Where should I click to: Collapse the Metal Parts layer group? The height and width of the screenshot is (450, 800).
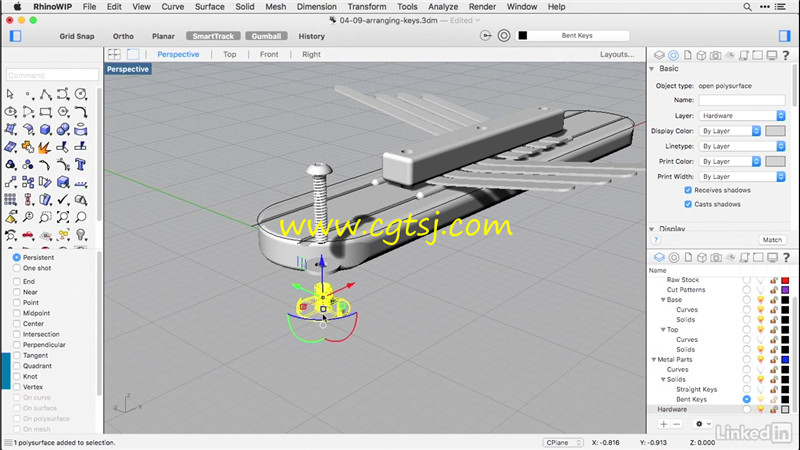coord(654,360)
